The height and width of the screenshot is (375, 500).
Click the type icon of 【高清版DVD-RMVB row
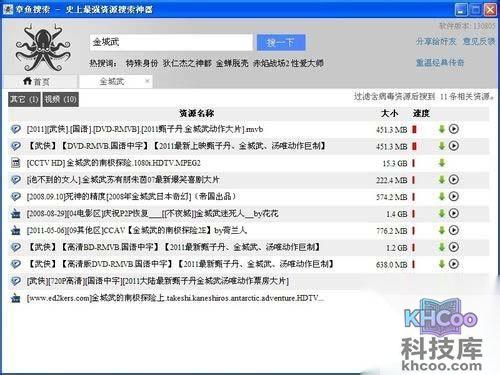click(16, 264)
